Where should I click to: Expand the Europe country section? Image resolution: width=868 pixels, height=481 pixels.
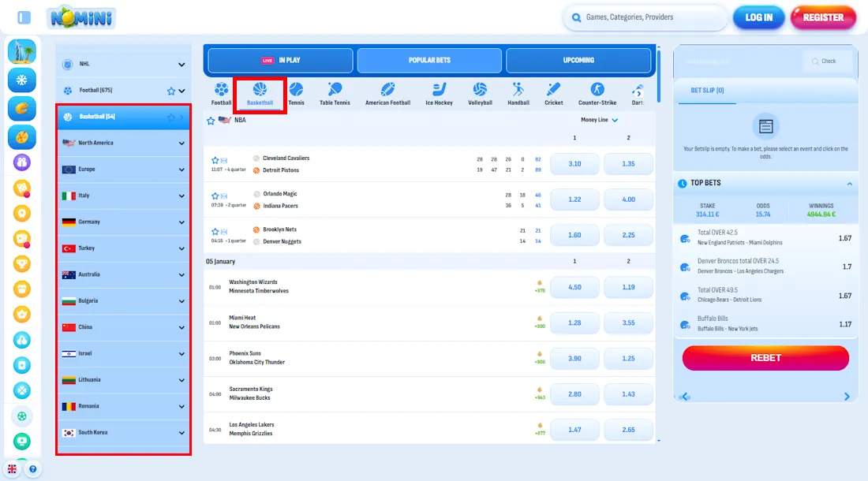tap(122, 169)
